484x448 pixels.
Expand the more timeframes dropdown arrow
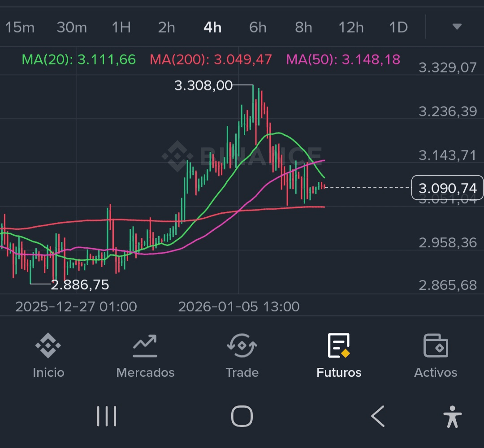[457, 26]
